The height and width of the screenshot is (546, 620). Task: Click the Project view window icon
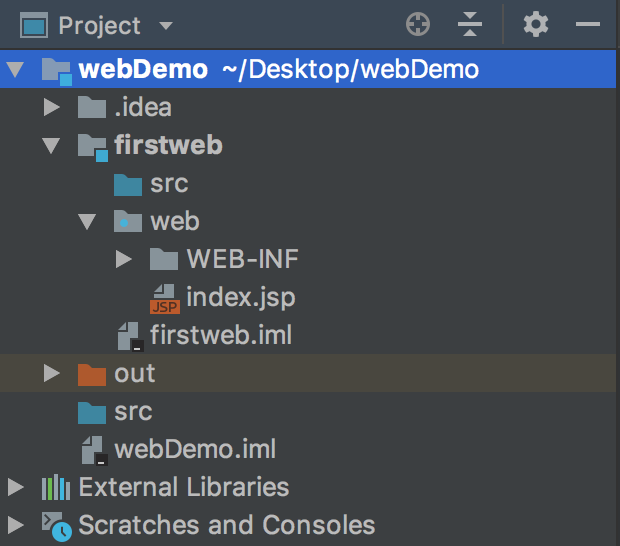pyautogui.click(x=34, y=25)
